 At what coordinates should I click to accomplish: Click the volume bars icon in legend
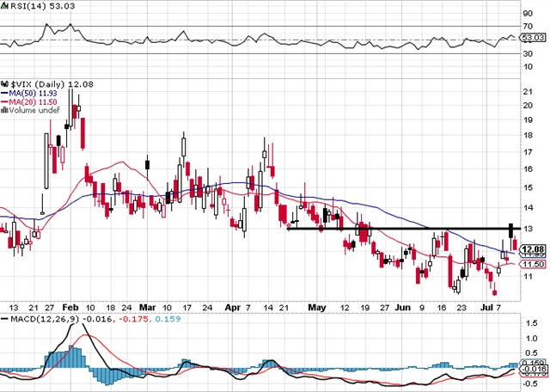(4, 110)
